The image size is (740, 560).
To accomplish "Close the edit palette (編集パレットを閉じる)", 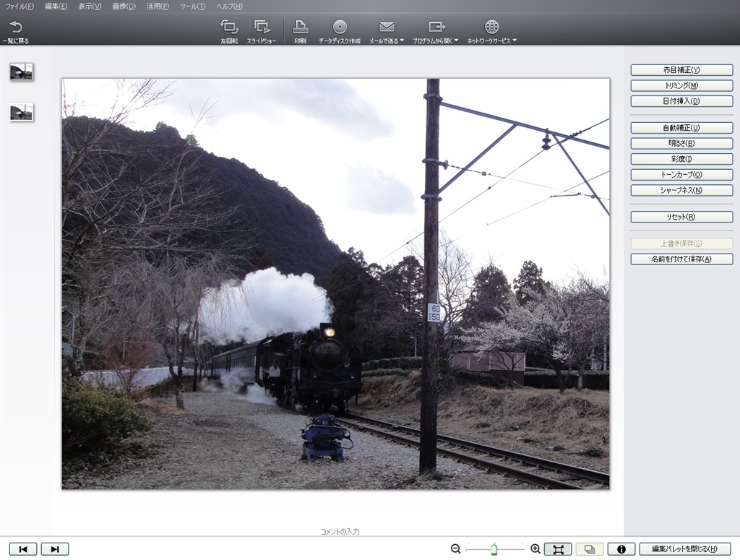I will (685, 549).
